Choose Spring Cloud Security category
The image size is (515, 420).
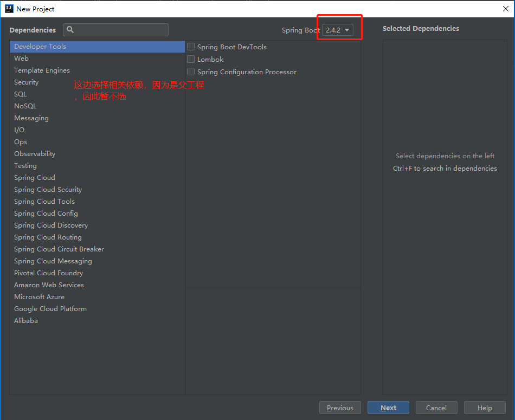pos(97,190)
